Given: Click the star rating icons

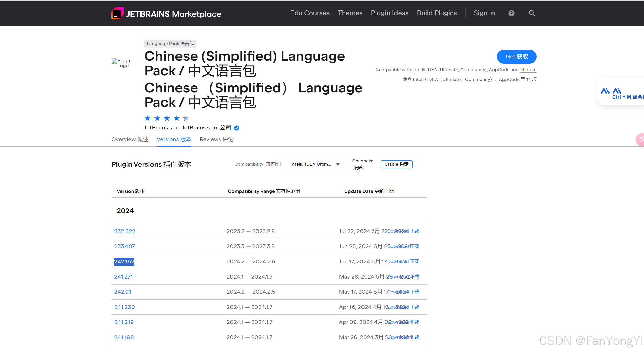Looking at the screenshot, I should click(x=166, y=118).
